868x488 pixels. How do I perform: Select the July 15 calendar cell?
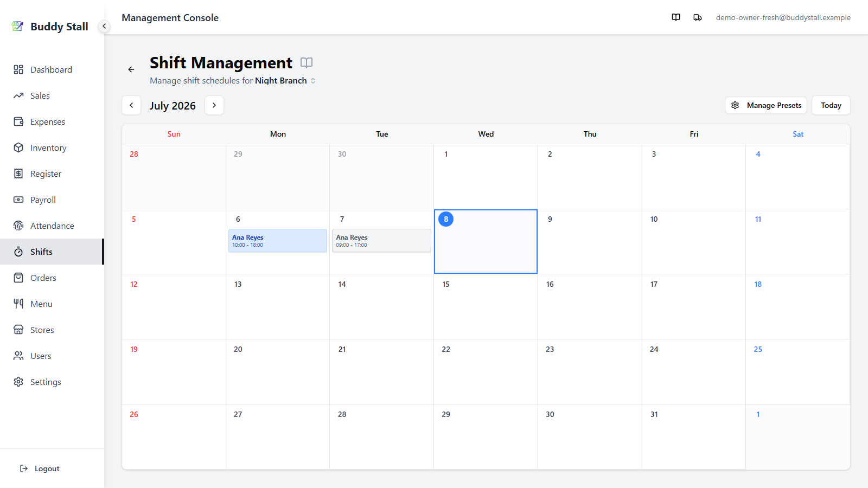tap(486, 307)
